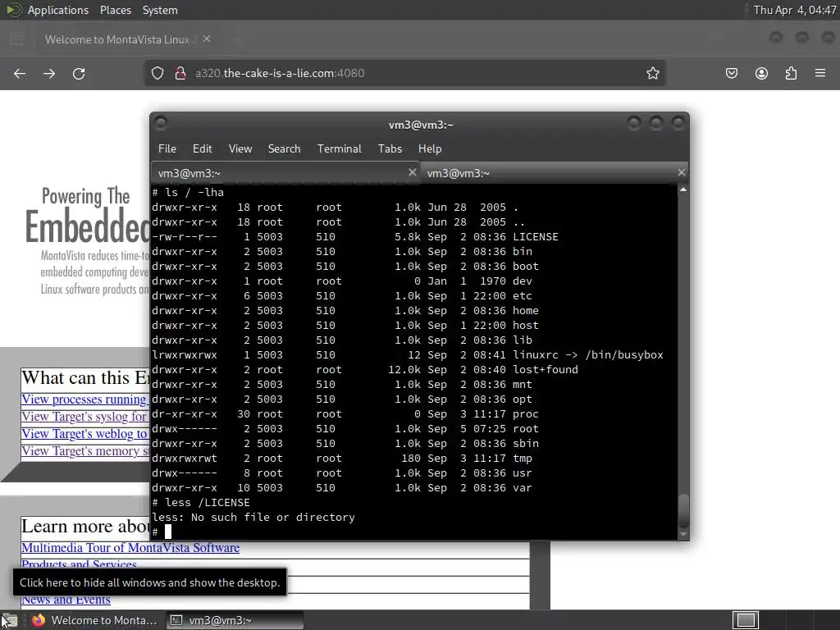The width and height of the screenshot is (840, 630).
Task: Open the Pocket save icon in Firefox
Action: 731,73
